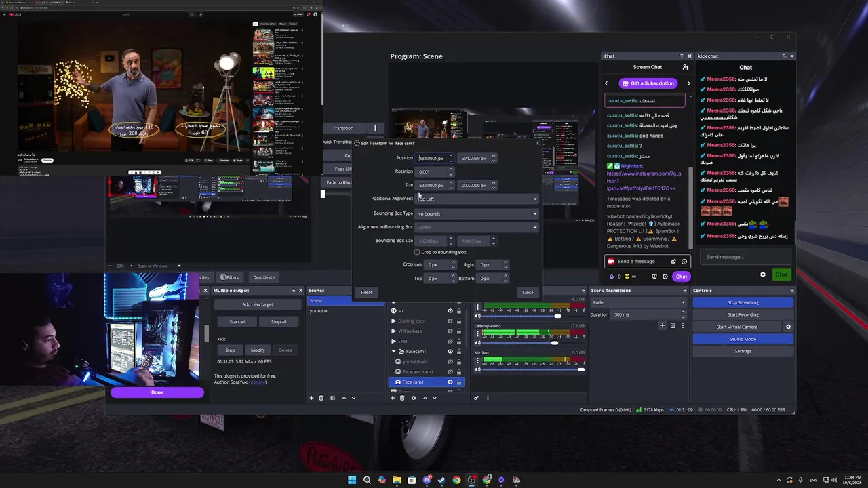Open the Stream Chat community users icon
Image resolution: width=868 pixels, height=488 pixels.
point(685,67)
